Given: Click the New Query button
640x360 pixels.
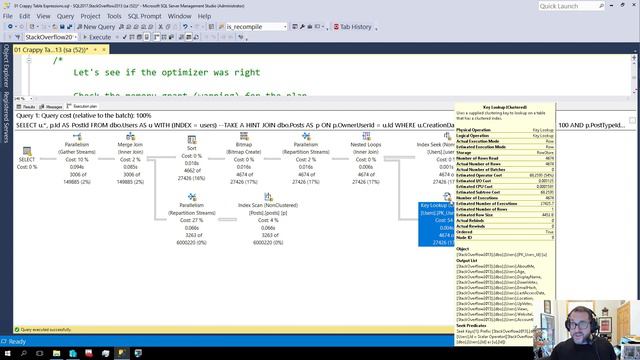Looking at the screenshot, I should [x=96, y=27].
